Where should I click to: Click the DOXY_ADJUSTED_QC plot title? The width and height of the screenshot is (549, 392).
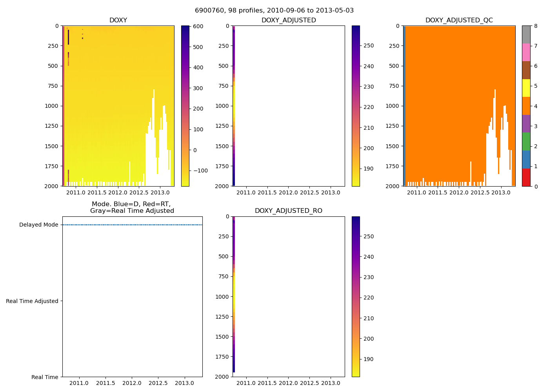(459, 20)
